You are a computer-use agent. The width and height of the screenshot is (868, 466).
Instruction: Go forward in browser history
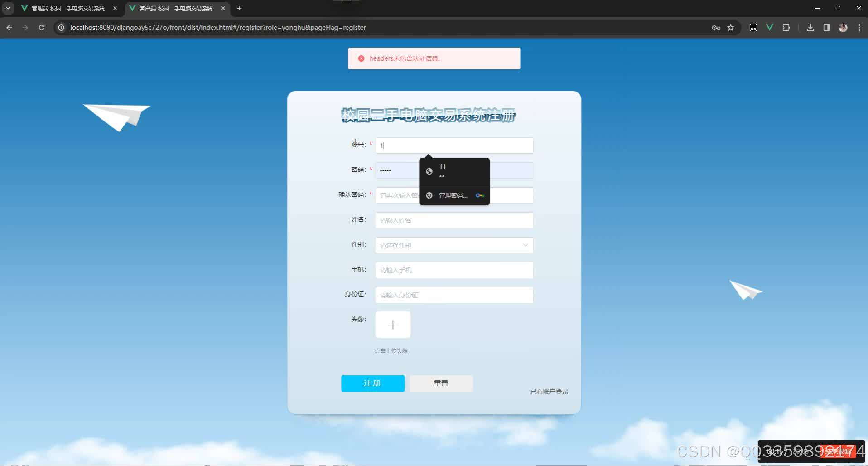25,28
